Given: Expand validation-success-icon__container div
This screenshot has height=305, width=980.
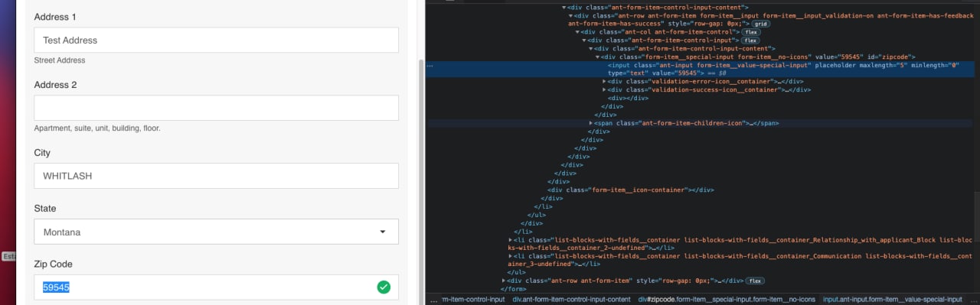Looking at the screenshot, I should 605,89.
